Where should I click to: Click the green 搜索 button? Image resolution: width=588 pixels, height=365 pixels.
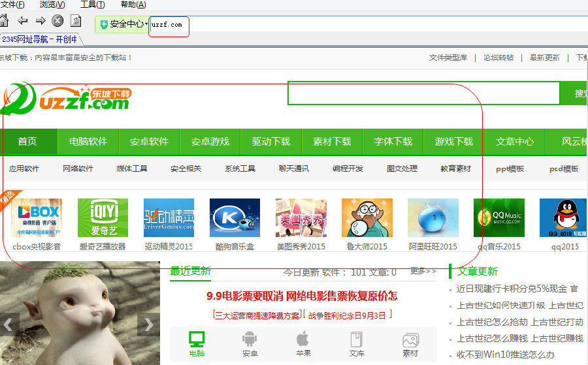(x=574, y=93)
